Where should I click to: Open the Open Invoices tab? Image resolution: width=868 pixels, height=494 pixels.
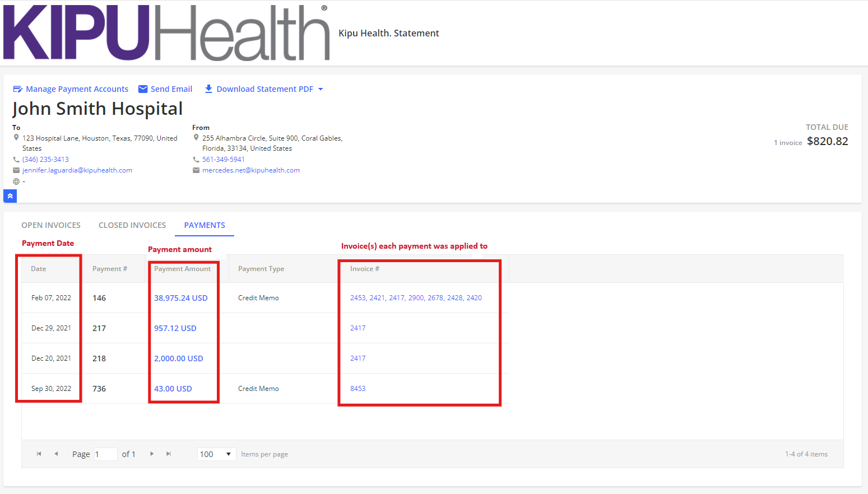(x=50, y=225)
